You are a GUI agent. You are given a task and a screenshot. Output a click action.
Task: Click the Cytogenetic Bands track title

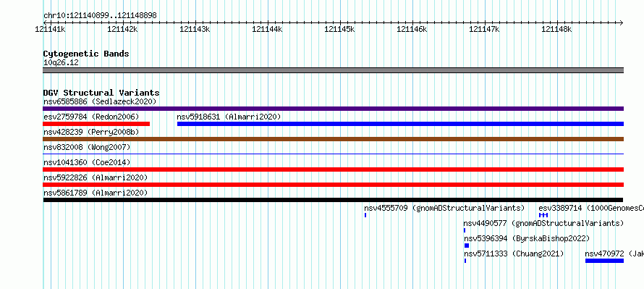click(86, 54)
